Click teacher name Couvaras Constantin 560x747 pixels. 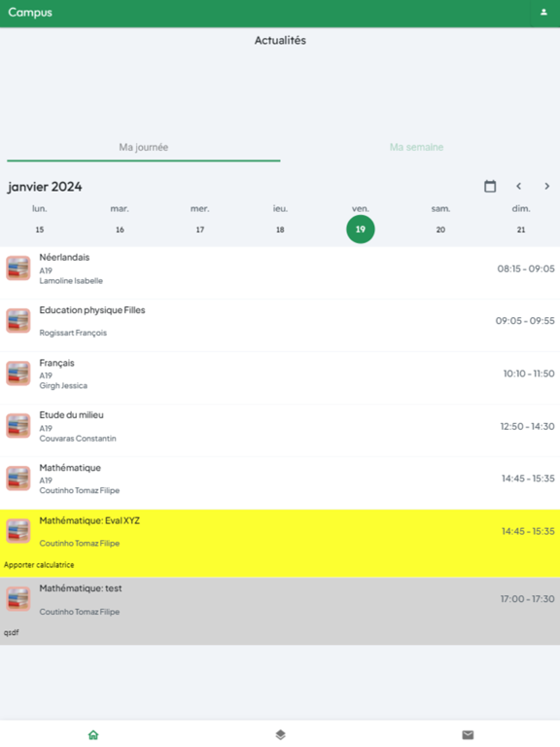click(x=78, y=439)
